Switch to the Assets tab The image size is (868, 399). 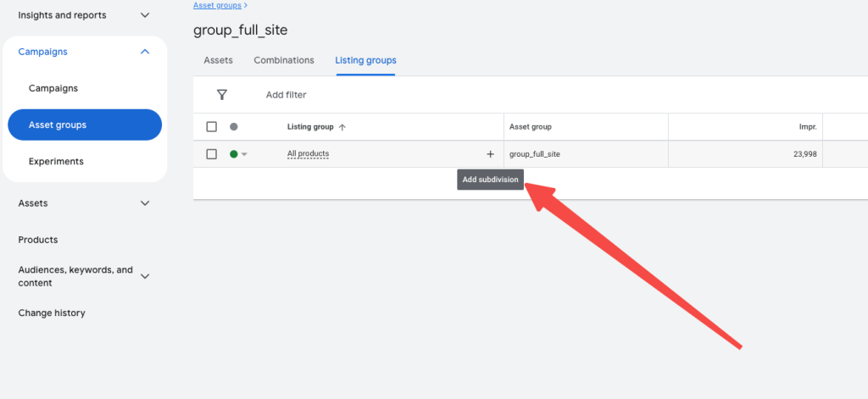[218, 60]
